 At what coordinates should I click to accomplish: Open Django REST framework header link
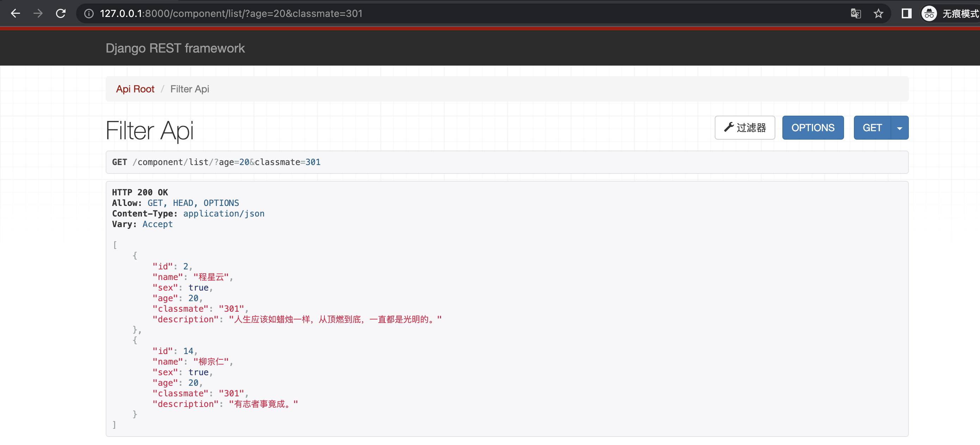tap(175, 48)
